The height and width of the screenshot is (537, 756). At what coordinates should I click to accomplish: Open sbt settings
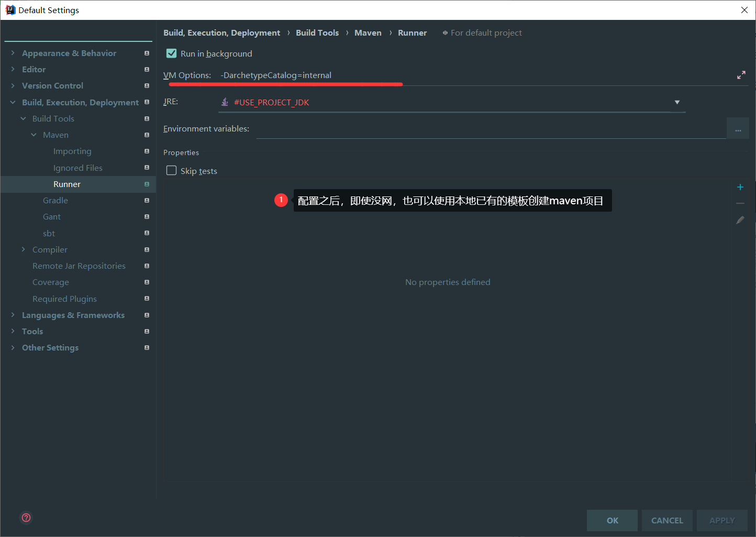49,233
